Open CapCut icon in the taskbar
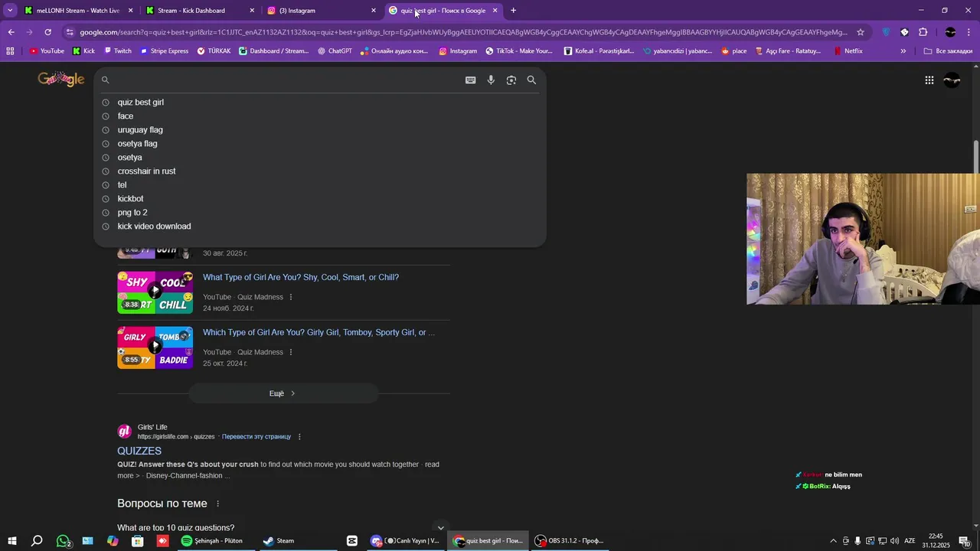The height and width of the screenshot is (551, 980). pyautogui.click(x=352, y=540)
